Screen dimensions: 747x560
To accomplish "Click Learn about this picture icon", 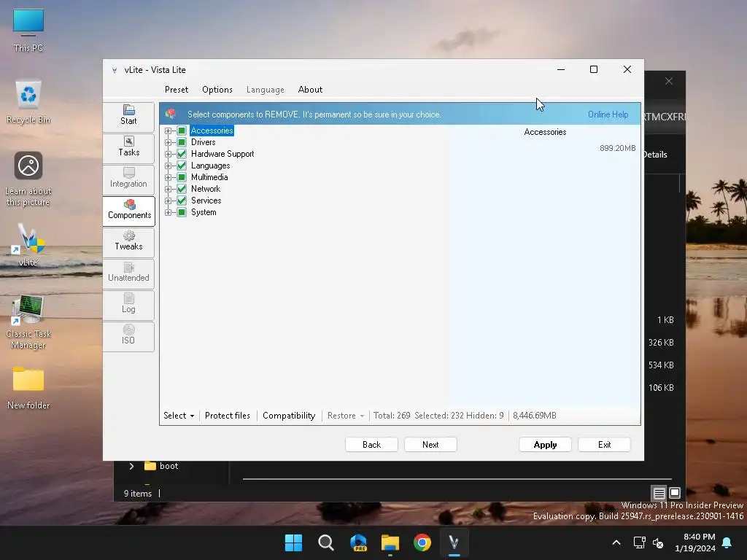I will tap(28, 179).
